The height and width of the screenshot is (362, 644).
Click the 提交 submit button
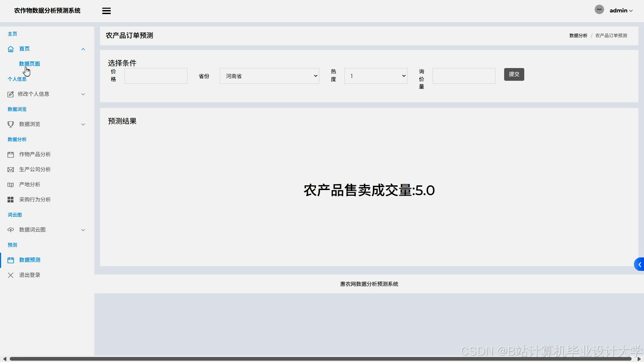(514, 74)
